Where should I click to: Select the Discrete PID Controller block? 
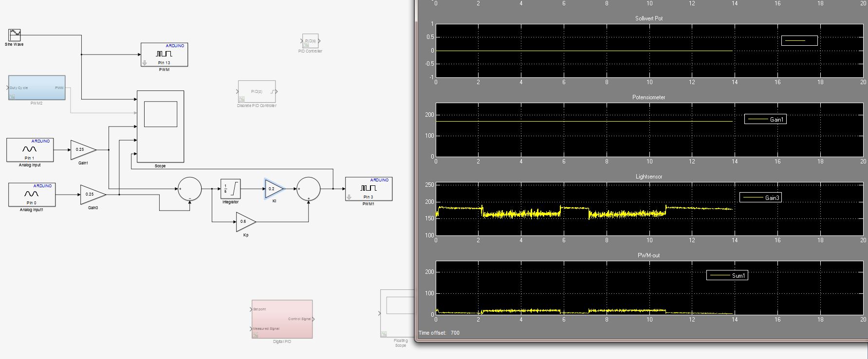(257, 91)
